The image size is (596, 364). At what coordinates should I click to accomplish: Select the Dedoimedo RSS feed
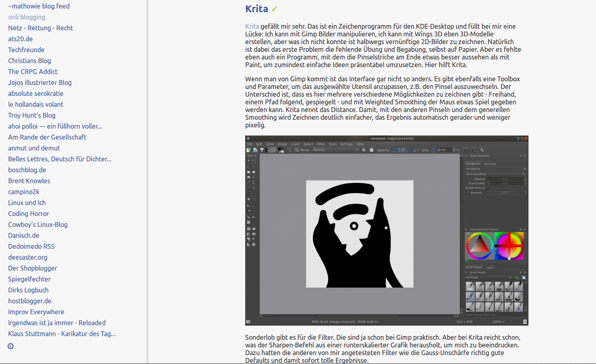tap(31, 246)
